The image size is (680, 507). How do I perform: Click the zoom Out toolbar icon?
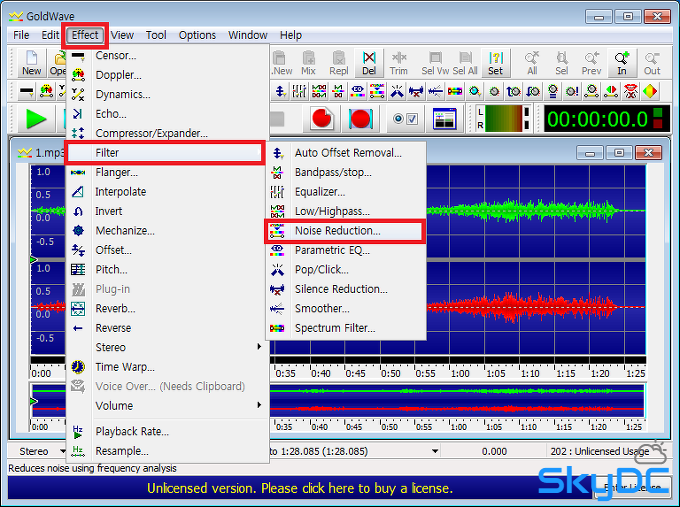point(652,63)
